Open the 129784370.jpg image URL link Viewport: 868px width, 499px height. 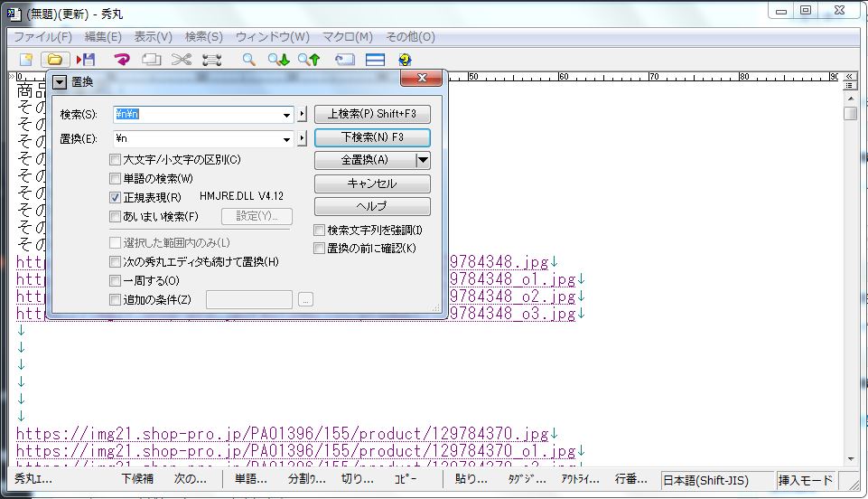[x=283, y=434]
